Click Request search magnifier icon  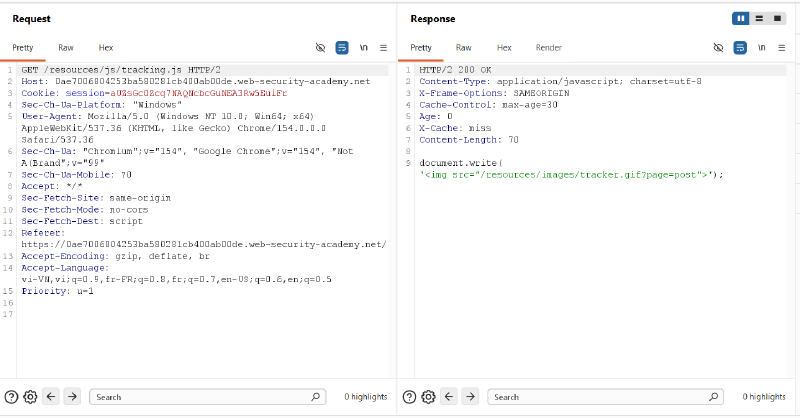(316, 397)
